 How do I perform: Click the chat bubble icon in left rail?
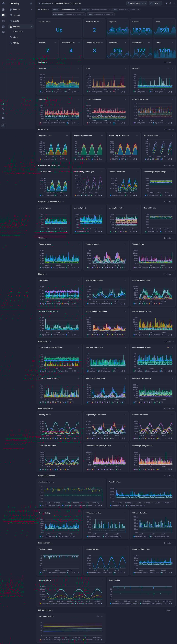(3, 109)
